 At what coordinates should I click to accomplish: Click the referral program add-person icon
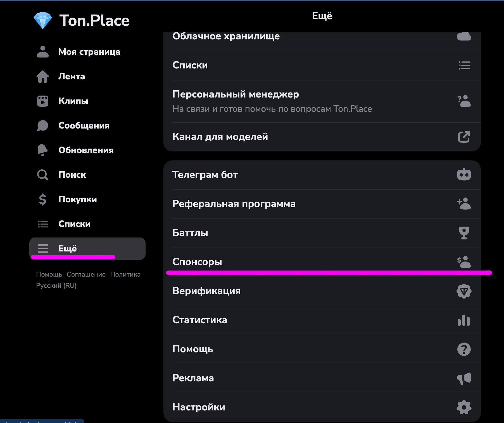click(x=464, y=204)
